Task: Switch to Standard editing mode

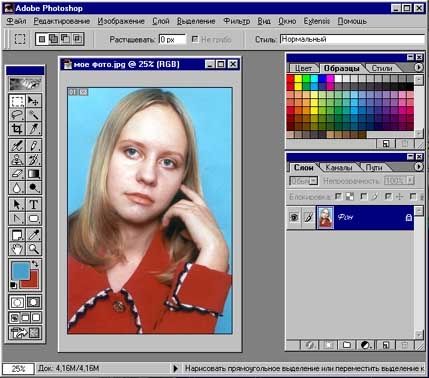Action: tap(17, 302)
